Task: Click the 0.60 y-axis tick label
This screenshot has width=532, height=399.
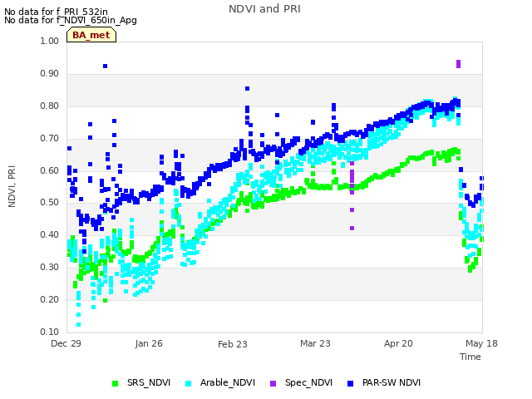Action: [x=50, y=170]
